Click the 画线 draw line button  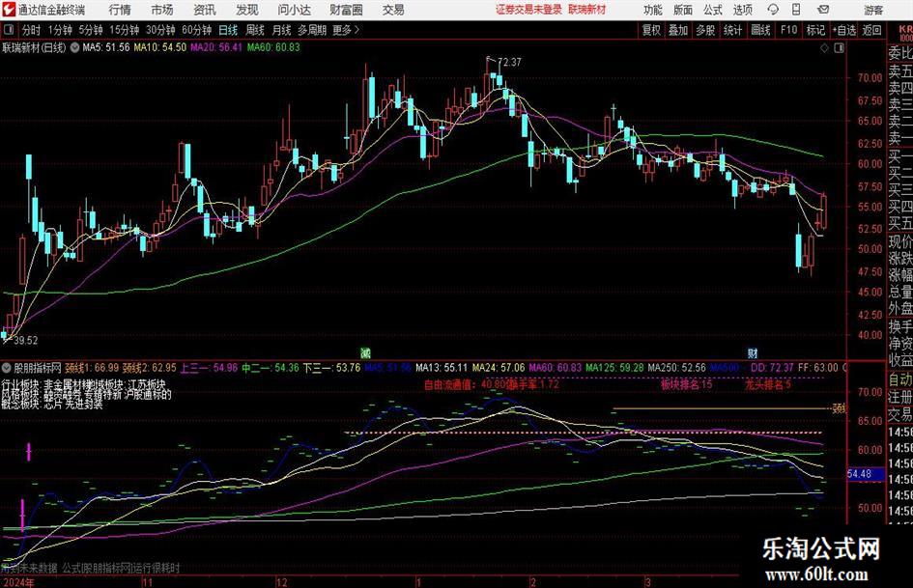click(760, 30)
